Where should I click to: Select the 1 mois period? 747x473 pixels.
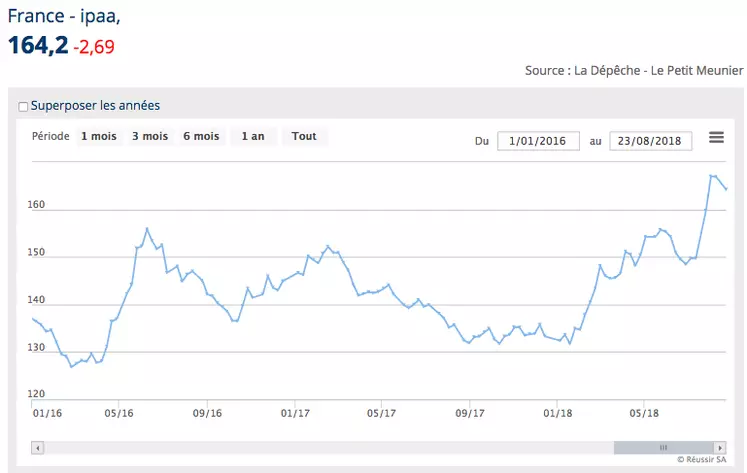99,136
